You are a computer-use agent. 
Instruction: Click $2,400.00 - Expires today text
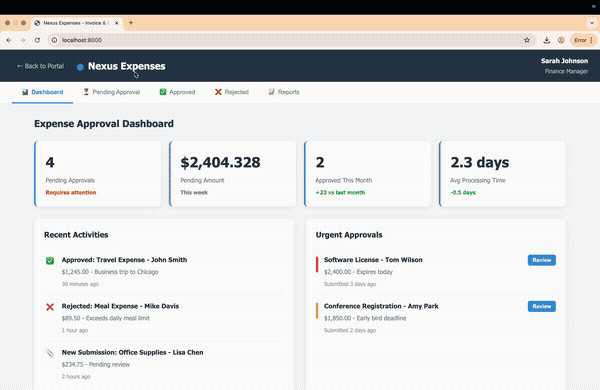(358, 272)
